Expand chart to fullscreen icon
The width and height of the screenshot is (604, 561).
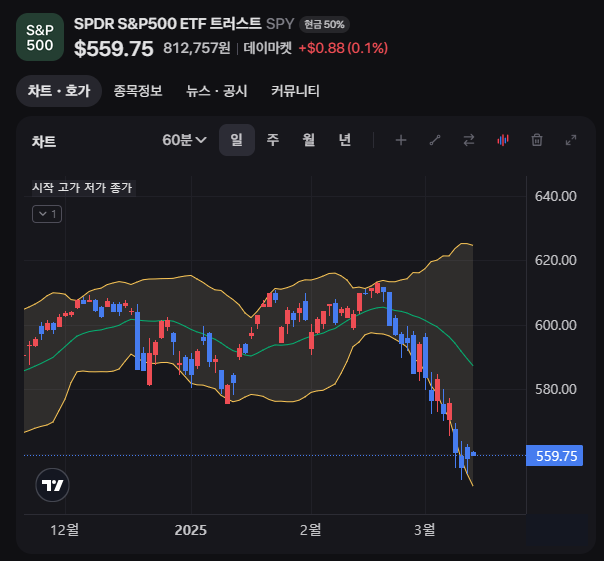570,140
